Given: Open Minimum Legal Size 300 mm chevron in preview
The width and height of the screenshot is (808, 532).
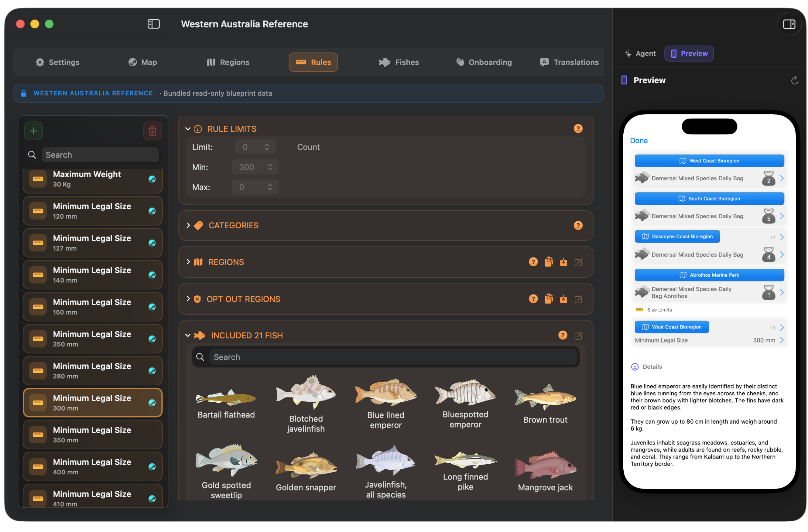Looking at the screenshot, I should pos(782,340).
